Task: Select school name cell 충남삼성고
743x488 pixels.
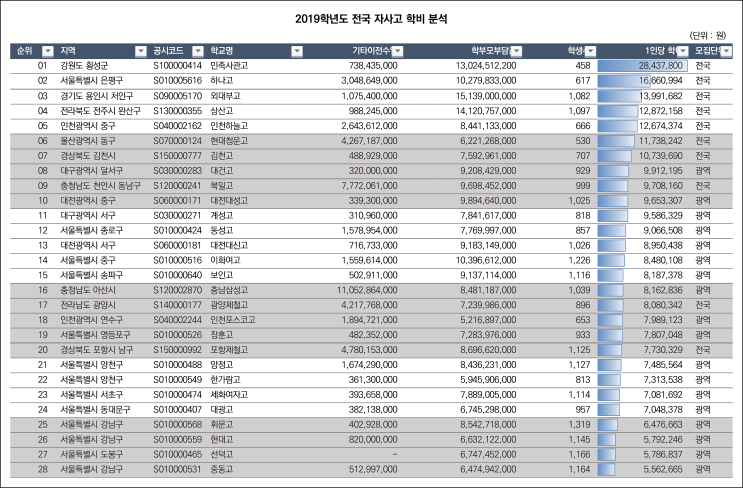Action: pyautogui.click(x=229, y=290)
